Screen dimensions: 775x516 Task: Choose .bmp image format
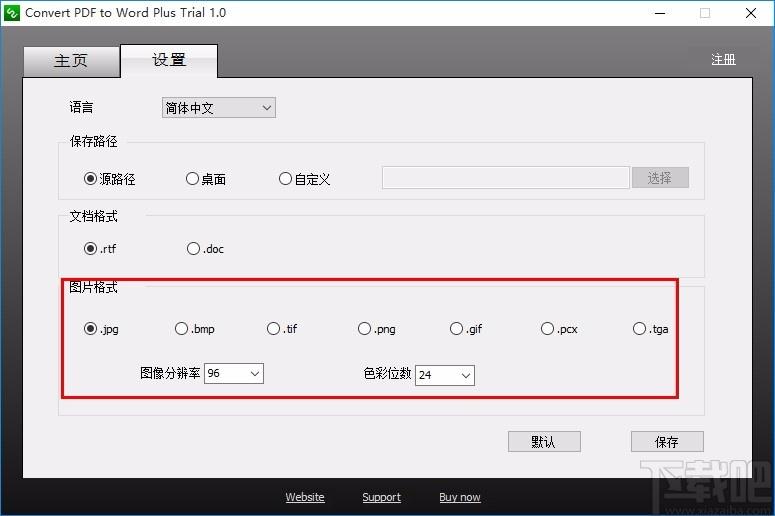pyautogui.click(x=195, y=329)
